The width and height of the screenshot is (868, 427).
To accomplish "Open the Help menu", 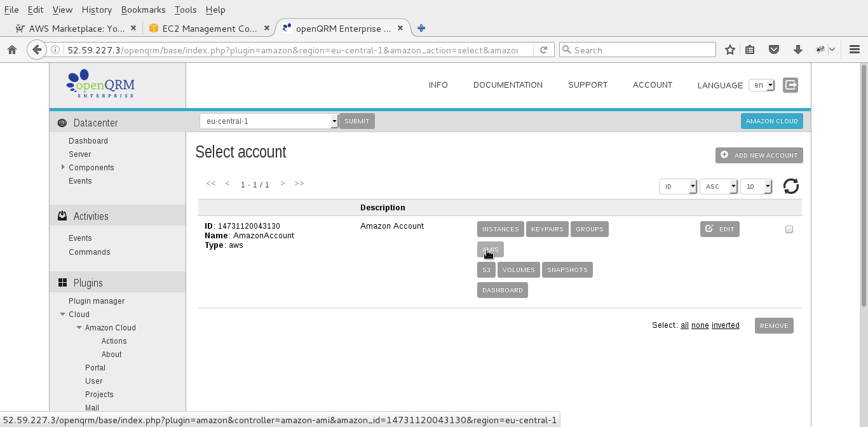I will [215, 10].
